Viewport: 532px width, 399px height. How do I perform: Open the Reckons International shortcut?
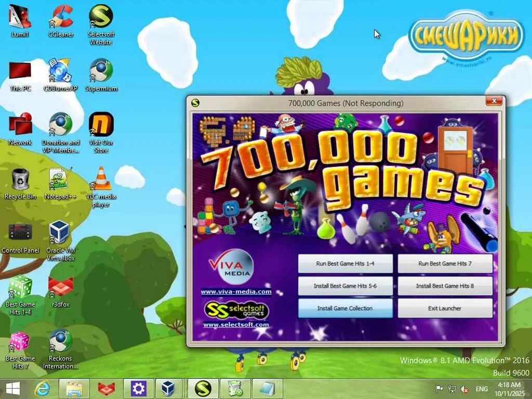click(60, 350)
